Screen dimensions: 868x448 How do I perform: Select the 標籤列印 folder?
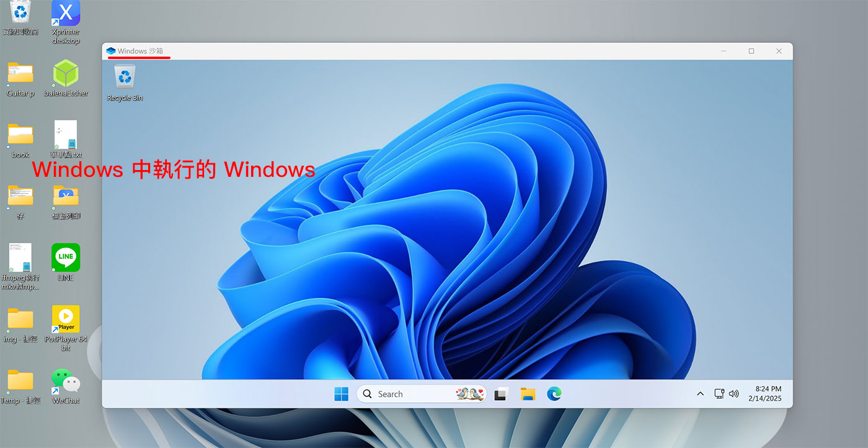click(x=66, y=202)
